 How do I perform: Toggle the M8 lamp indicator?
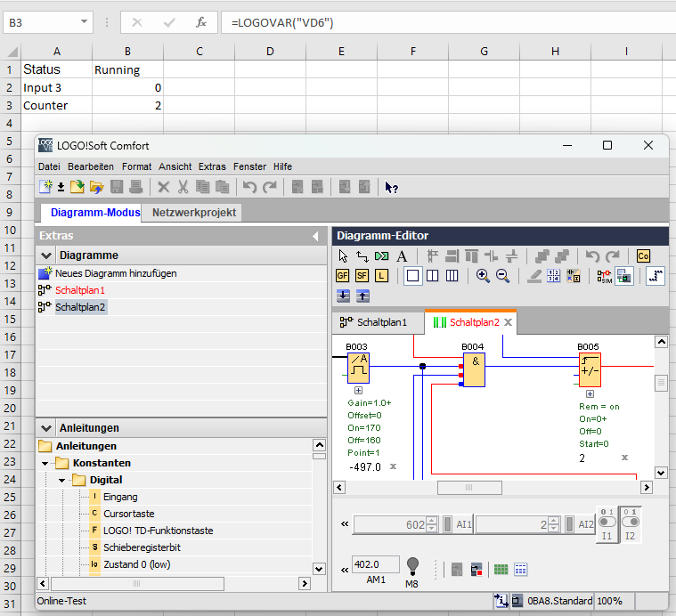pos(412,565)
